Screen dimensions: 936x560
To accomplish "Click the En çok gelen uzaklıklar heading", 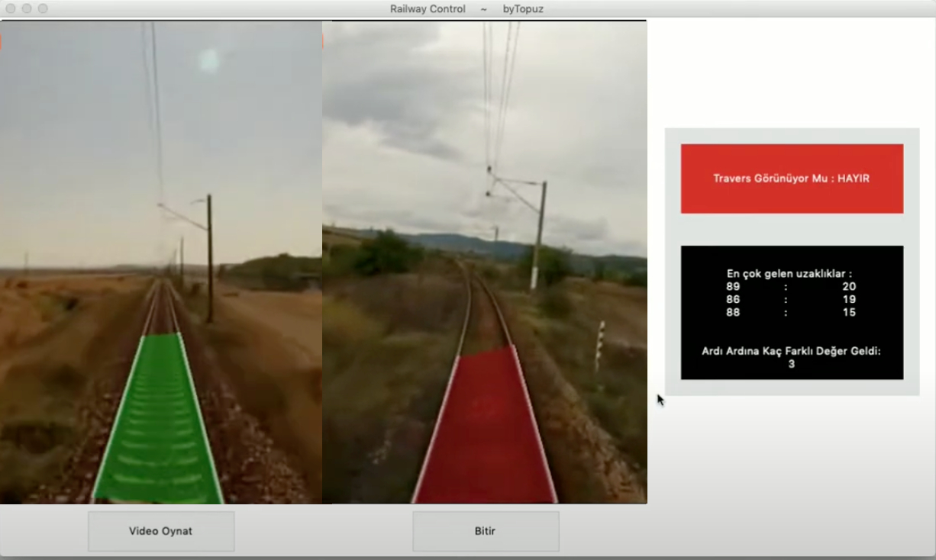I will point(792,272).
